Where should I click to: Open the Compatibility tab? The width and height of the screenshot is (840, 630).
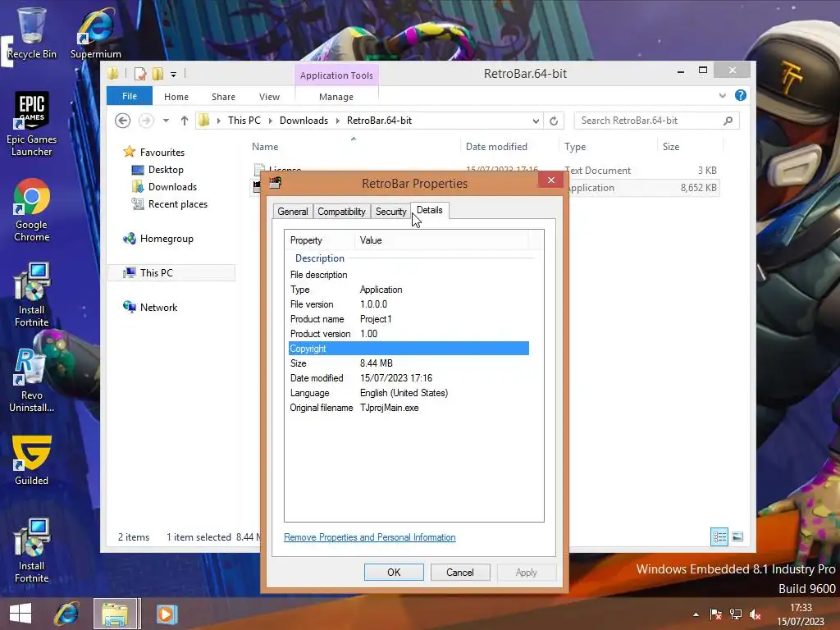[x=342, y=212]
